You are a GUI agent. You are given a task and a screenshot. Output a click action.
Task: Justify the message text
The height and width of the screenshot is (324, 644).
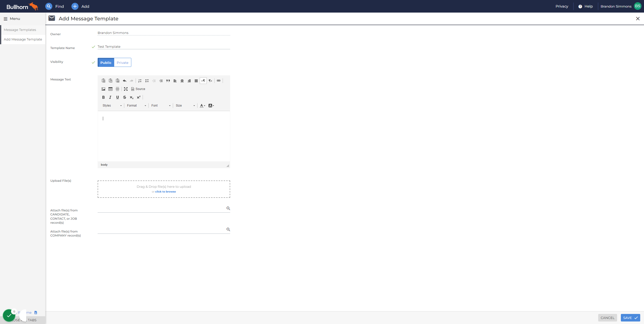[x=196, y=81]
